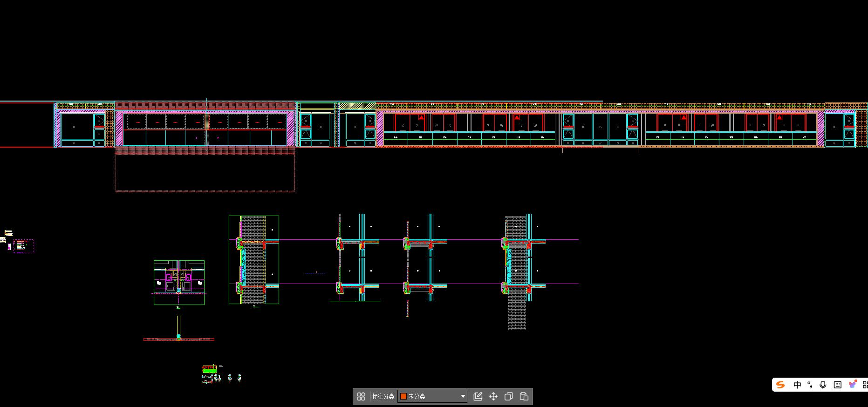Click the Sogou orange S logo
Viewport: 868px width, 407px height.
(x=781, y=385)
